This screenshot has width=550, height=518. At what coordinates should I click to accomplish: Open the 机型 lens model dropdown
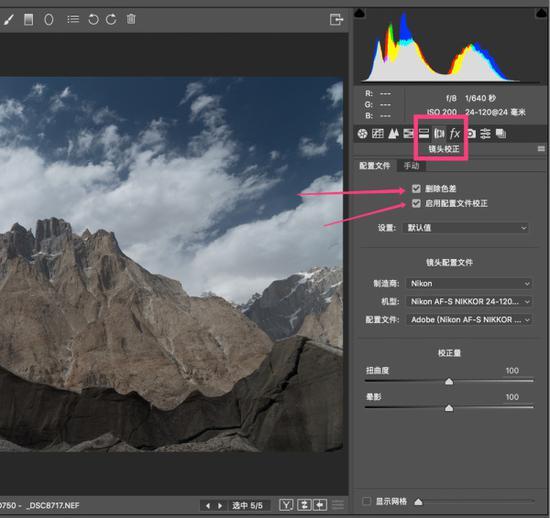(x=469, y=301)
